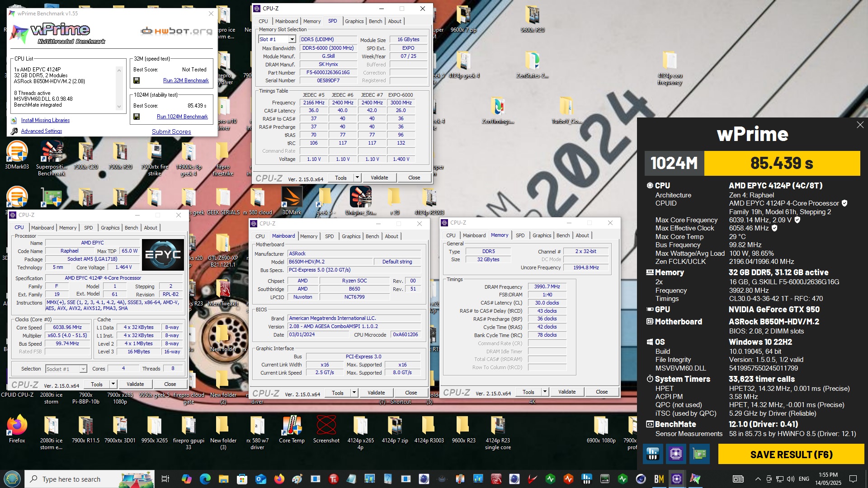868x488 pixels.
Task: Click the save icon under 1024M stability test
Action: (137, 117)
